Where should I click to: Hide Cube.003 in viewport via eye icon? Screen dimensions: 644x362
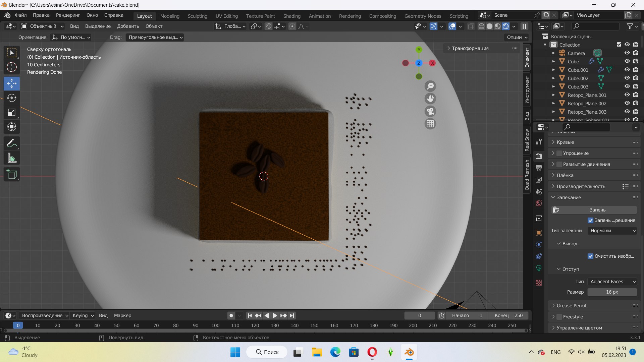coord(627,86)
